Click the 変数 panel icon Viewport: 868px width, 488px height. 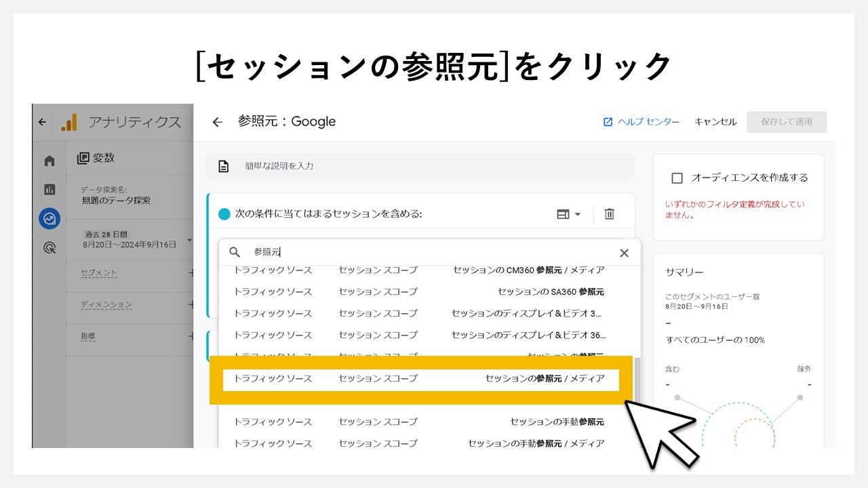(x=83, y=157)
